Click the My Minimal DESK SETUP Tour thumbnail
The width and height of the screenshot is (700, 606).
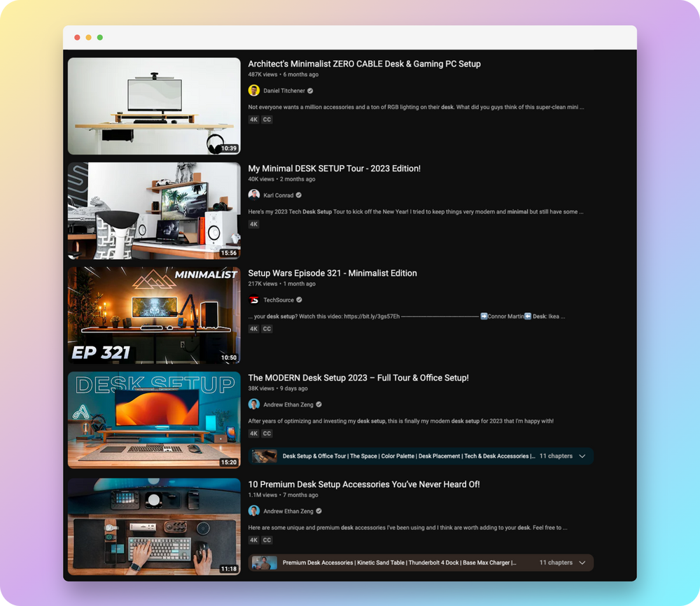point(154,211)
